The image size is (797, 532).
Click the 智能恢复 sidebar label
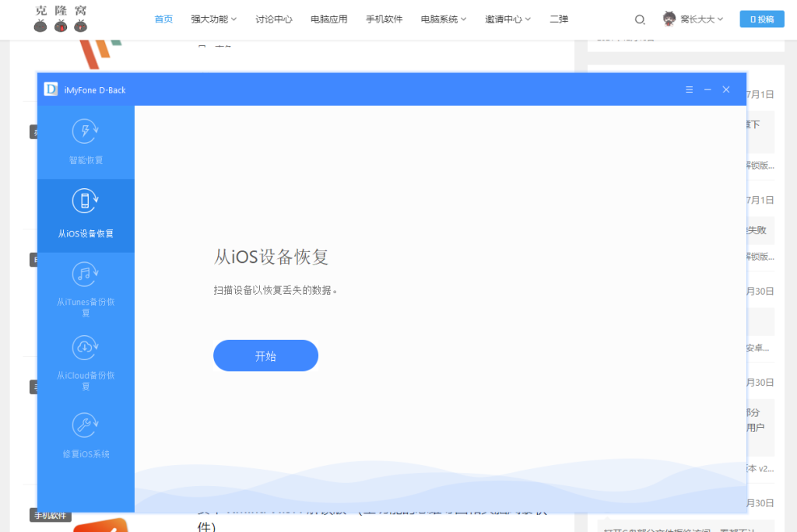(86, 160)
